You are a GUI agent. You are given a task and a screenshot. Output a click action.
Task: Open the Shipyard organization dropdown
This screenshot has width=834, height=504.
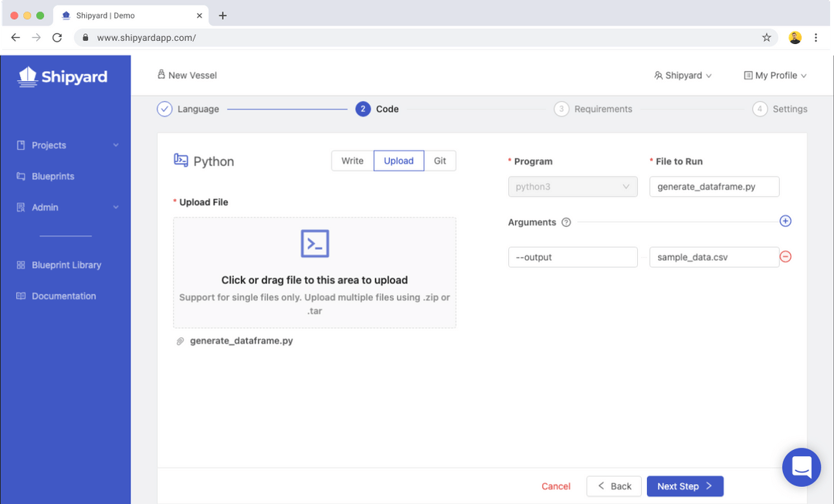pyautogui.click(x=683, y=76)
